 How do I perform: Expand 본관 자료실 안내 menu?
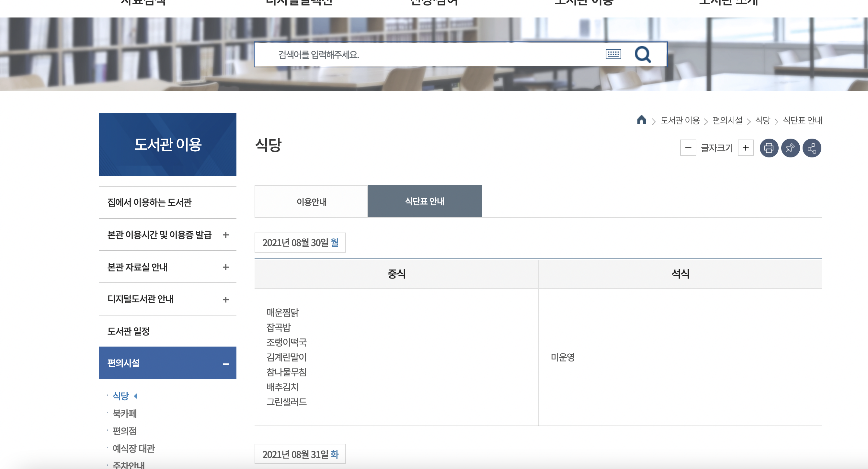(x=225, y=267)
